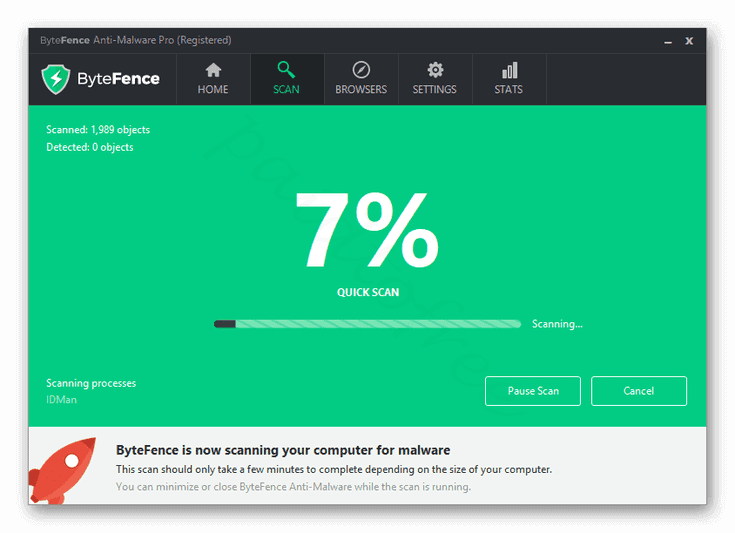Click the ByteFence shield logo icon
The image size is (735, 533).
click(x=56, y=79)
